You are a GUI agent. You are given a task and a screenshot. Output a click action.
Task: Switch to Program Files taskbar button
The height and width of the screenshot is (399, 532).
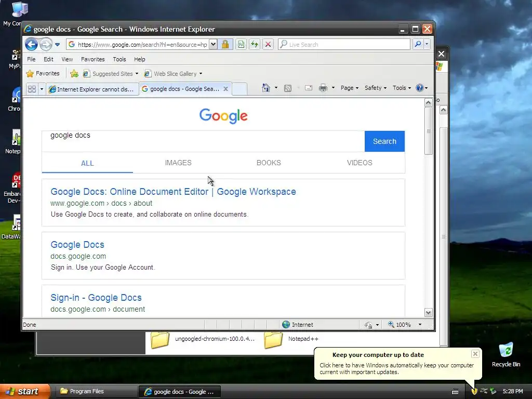coord(95,391)
